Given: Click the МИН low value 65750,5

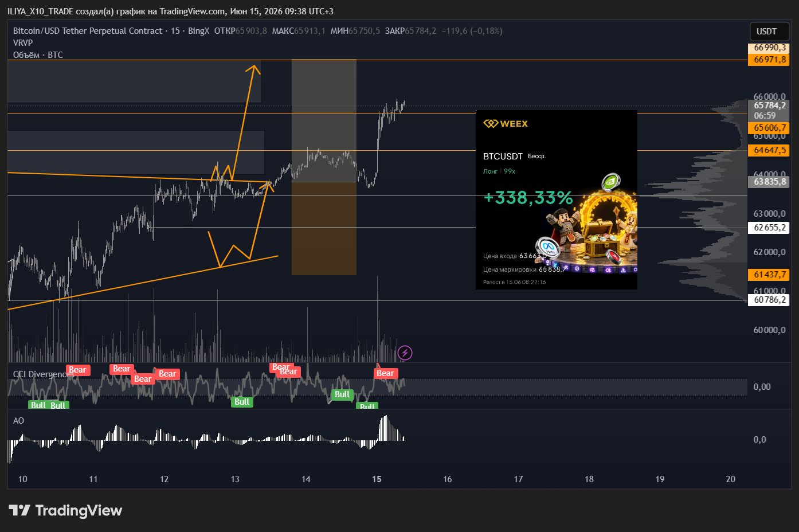Looking at the screenshot, I should (364, 31).
